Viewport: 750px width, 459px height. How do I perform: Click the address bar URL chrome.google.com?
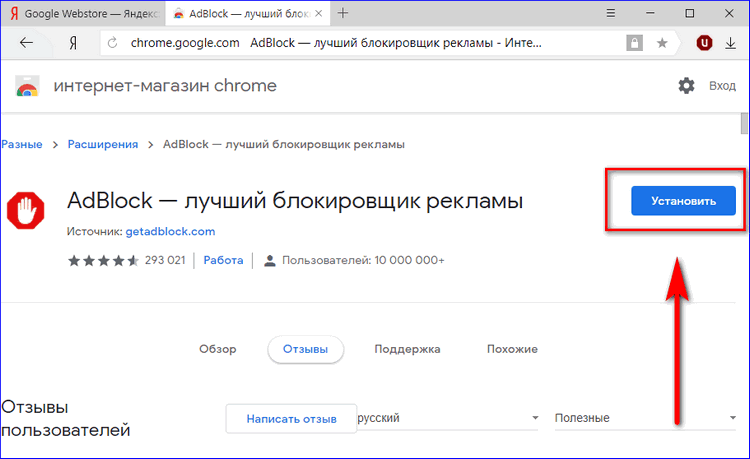185,43
